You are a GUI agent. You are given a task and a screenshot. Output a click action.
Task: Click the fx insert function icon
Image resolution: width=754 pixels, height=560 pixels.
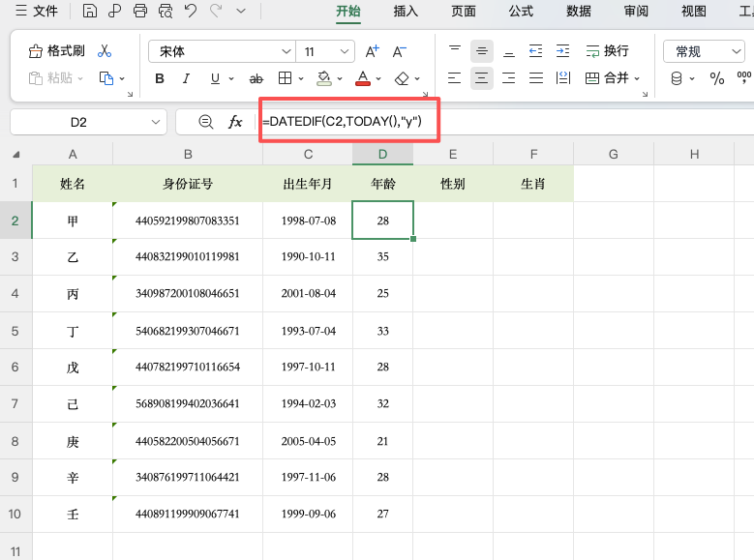click(235, 122)
